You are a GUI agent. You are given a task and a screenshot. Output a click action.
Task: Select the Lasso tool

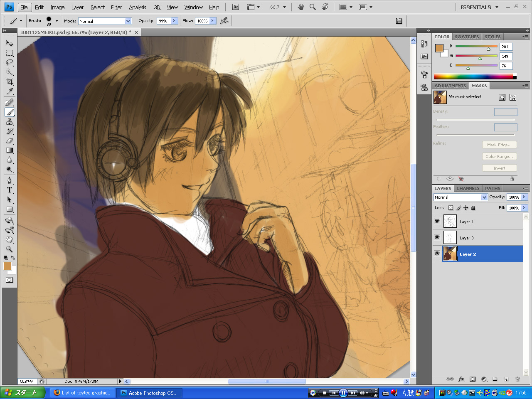coord(9,62)
